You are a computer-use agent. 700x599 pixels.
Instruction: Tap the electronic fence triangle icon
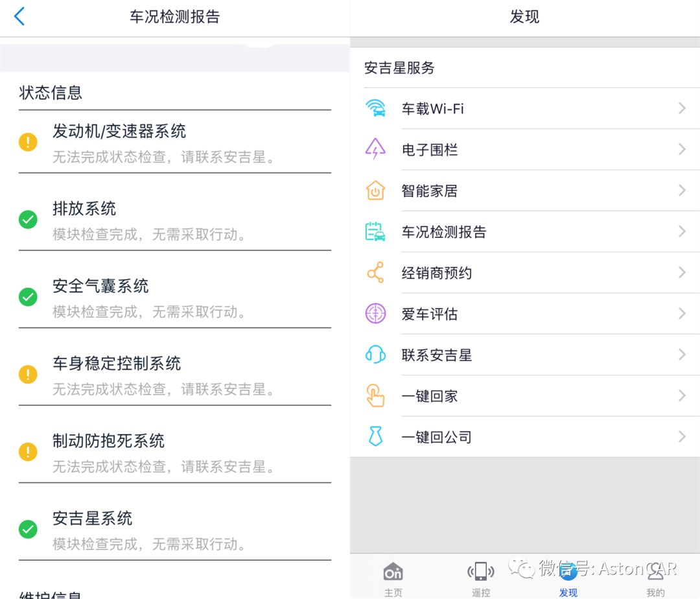click(375, 150)
